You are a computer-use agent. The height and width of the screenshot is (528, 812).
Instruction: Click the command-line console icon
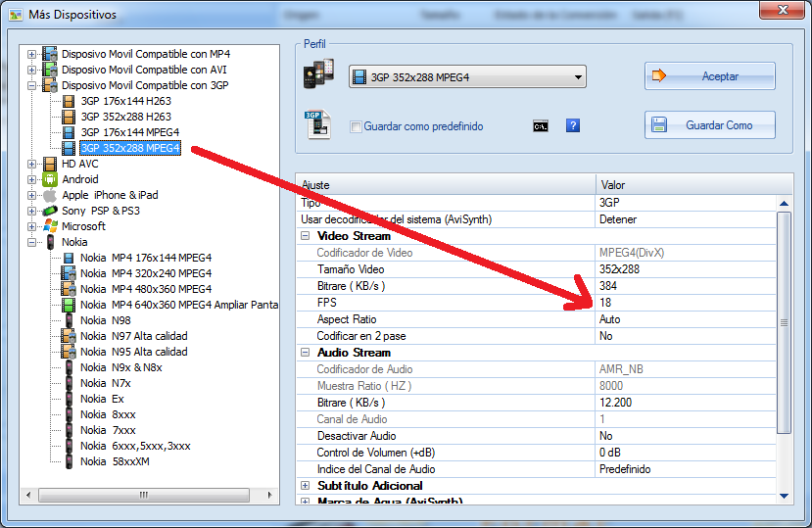tap(540, 126)
